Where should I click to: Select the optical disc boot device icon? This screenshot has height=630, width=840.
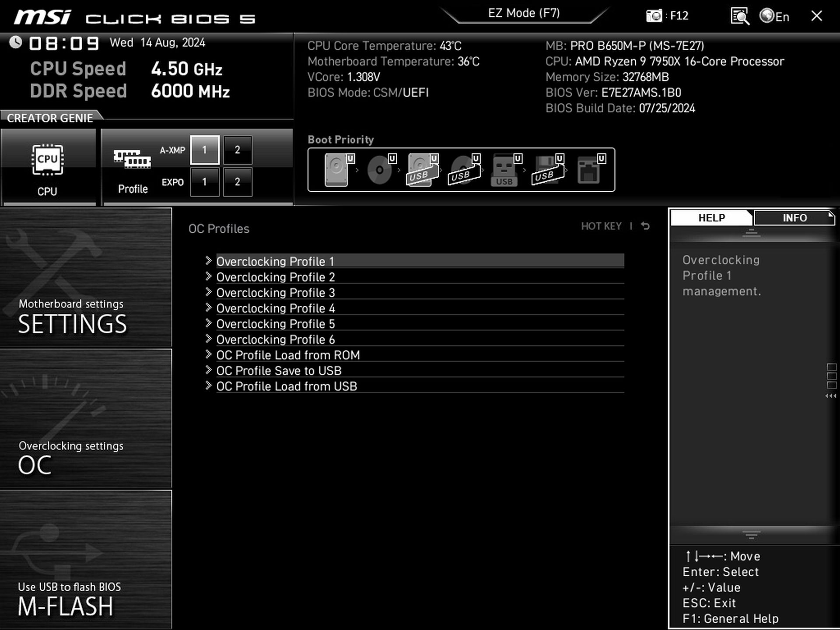pyautogui.click(x=379, y=170)
